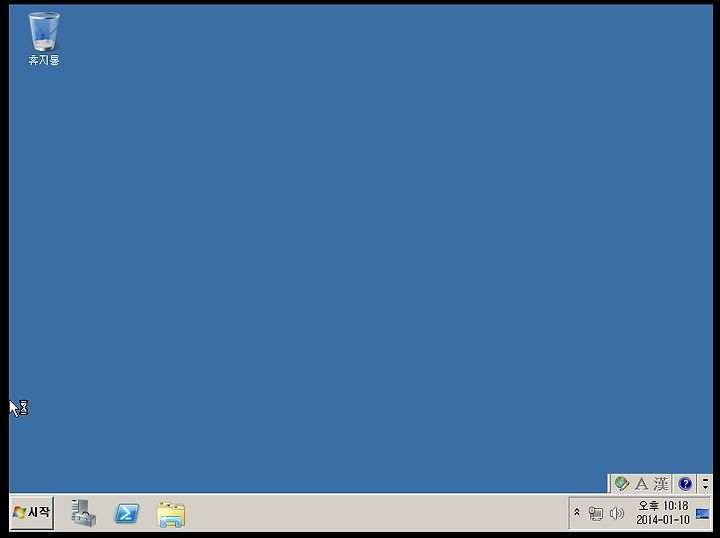
Task: Open the volume speaker tray icon
Action: click(616, 513)
